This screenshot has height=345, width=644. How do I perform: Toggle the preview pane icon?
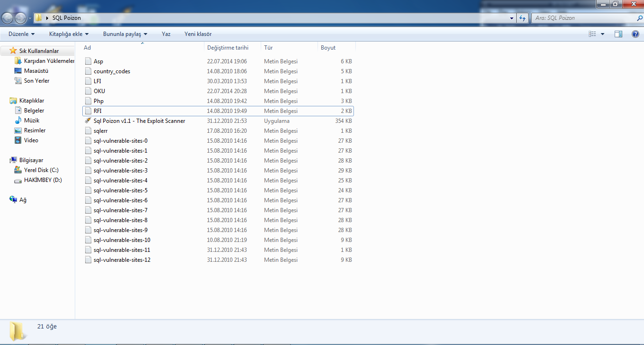point(618,34)
